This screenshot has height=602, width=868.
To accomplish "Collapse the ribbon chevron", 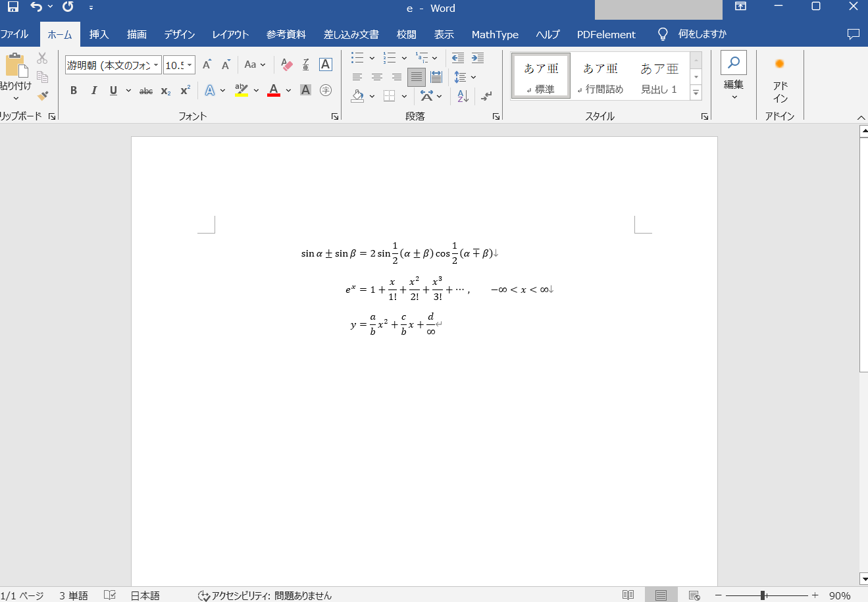I will tap(861, 117).
